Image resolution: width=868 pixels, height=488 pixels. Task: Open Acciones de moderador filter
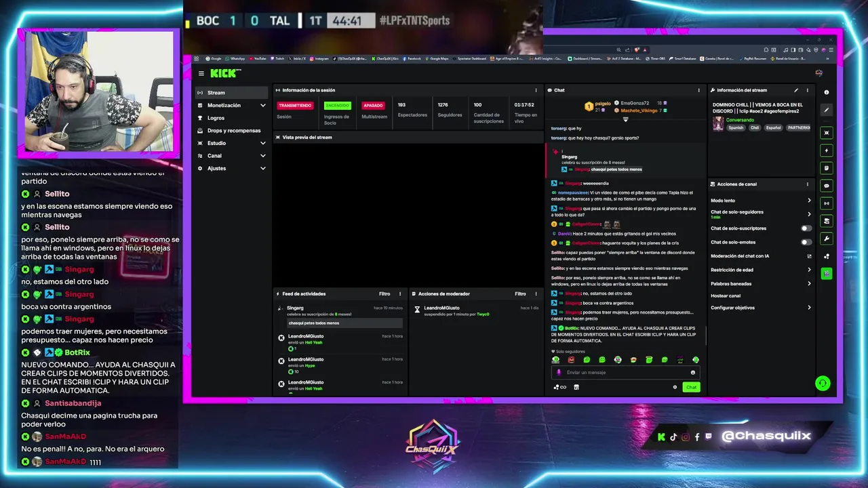[520, 293]
